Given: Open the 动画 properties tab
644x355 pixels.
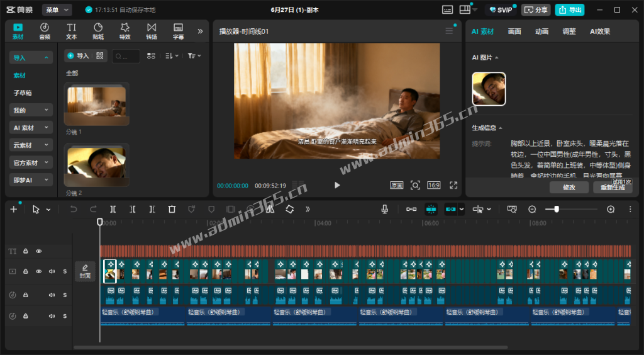Looking at the screenshot, I should click(541, 31).
